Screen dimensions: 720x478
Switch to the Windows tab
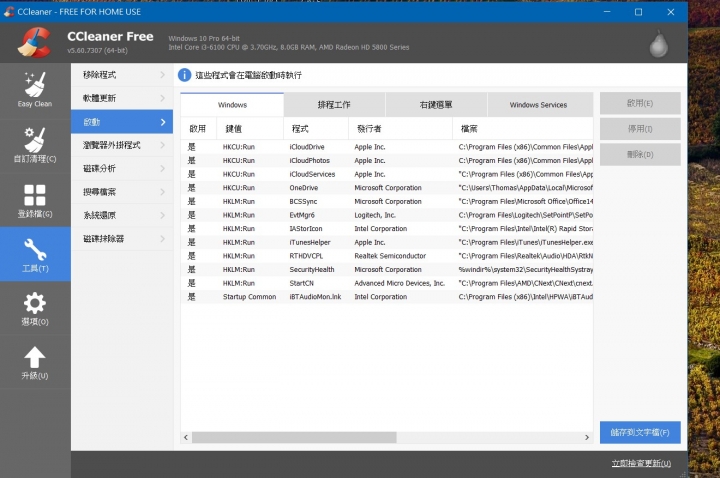coord(232,105)
